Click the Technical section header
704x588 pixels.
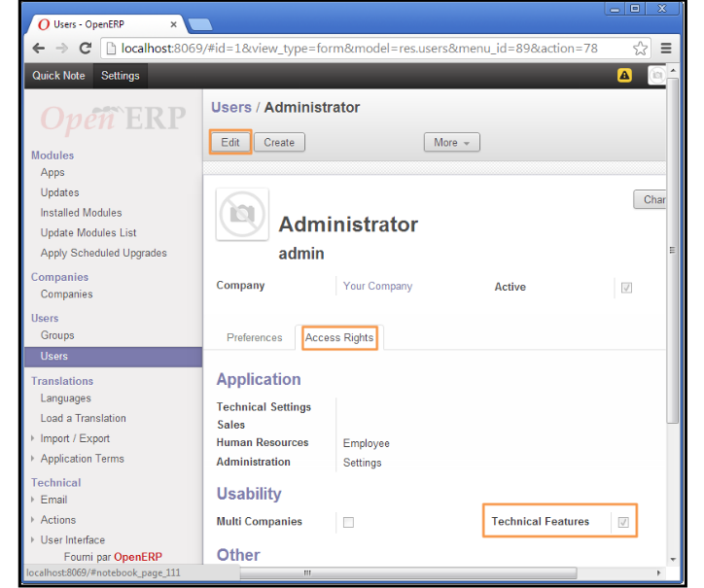(x=56, y=482)
